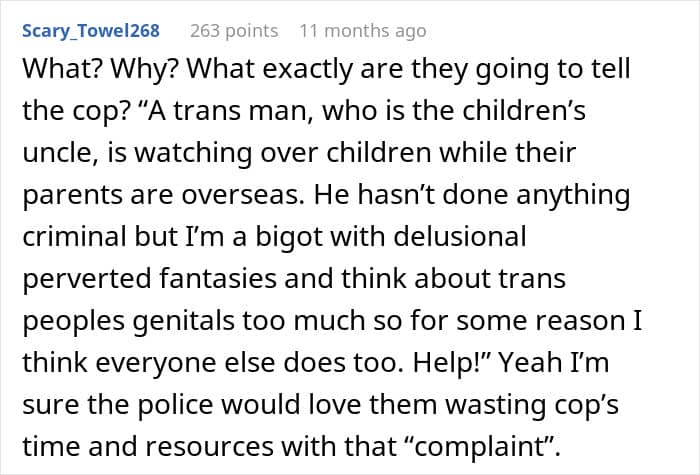Open the Scary_Towel268 user profile link
700x475 pixels.
pos(91,31)
